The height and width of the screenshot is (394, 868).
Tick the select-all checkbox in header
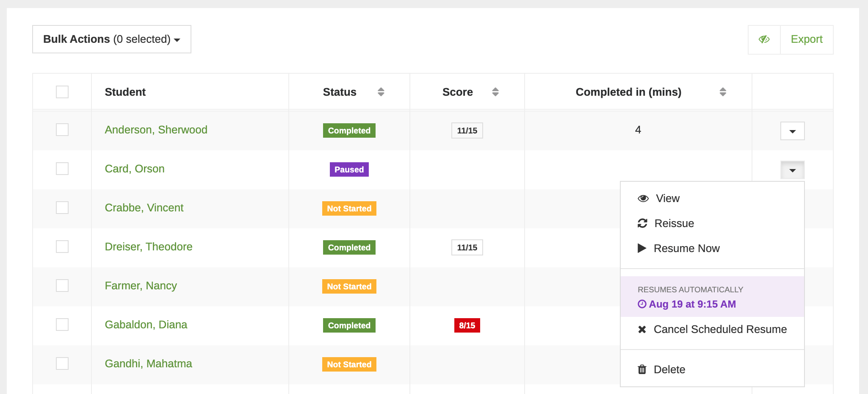click(x=62, y=92)
